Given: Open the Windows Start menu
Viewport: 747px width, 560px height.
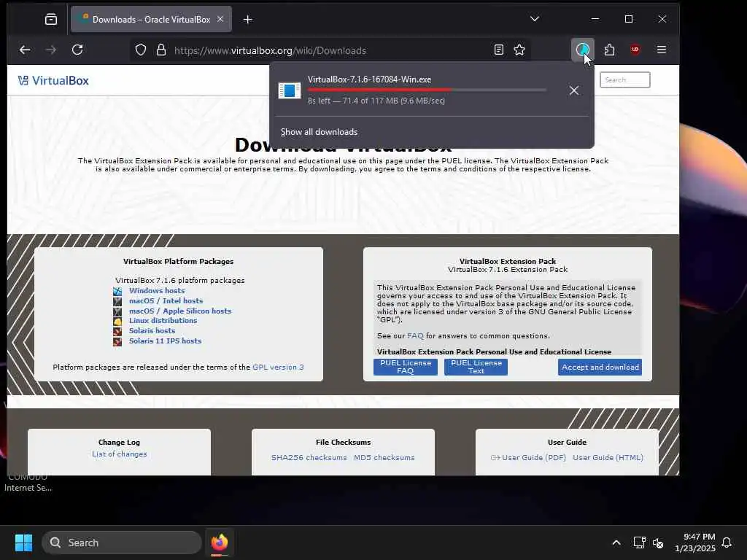Looking at the screenshot, I should click(x=23, y=542).
